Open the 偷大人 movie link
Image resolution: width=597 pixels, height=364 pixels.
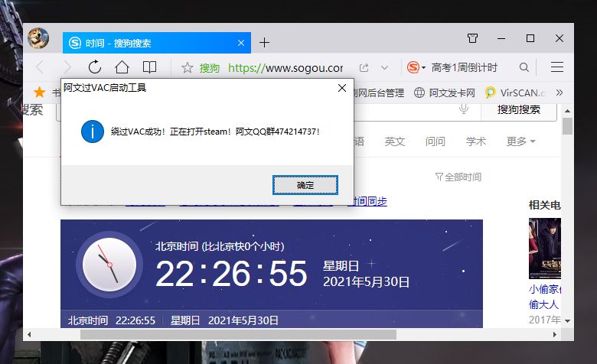[543, 304]
